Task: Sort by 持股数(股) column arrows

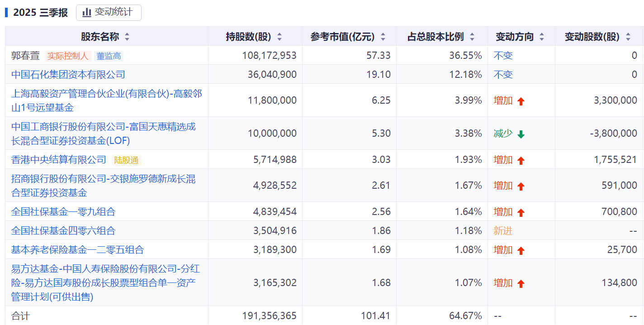Action: (x=279, y=37)
